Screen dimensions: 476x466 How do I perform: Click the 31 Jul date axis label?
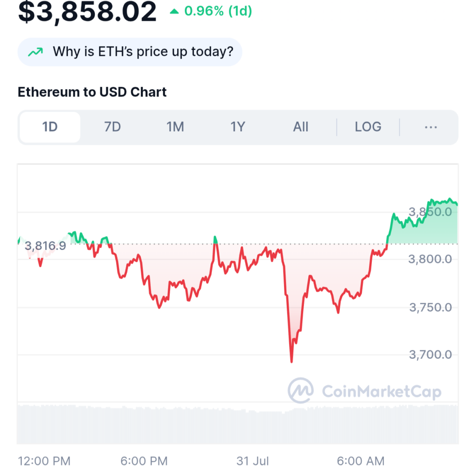tap(252, 461)
